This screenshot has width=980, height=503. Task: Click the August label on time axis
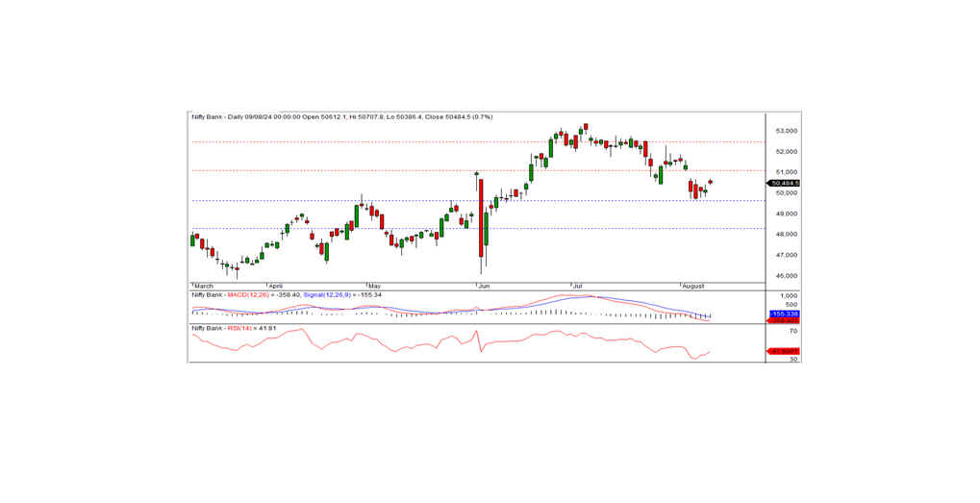pos(693,286)
